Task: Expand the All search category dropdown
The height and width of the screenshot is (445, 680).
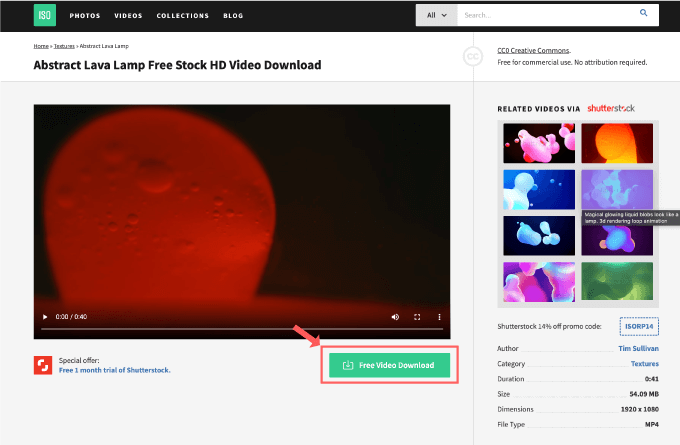Action: (436, 15)
